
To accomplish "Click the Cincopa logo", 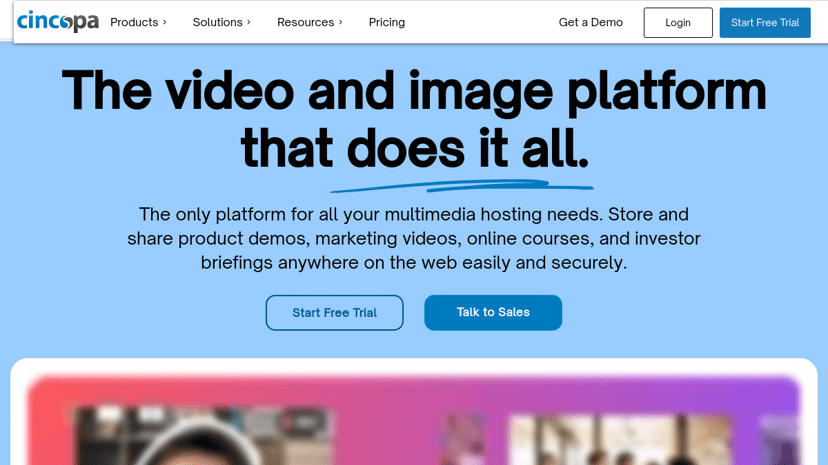I will [58, 22].
